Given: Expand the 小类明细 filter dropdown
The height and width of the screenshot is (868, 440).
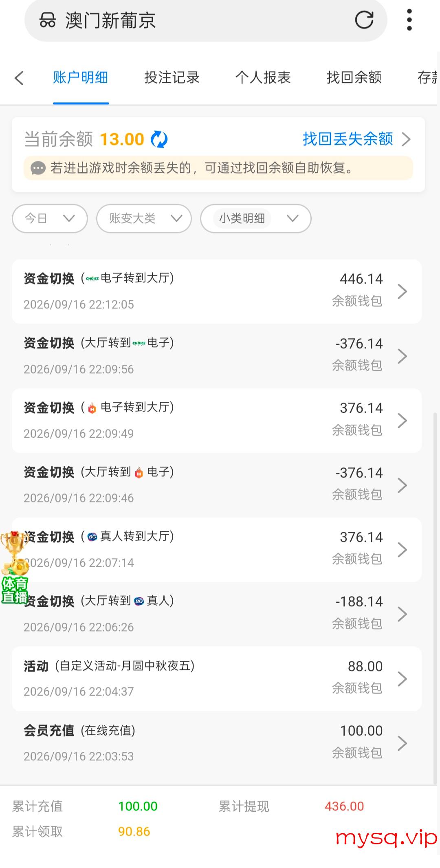Looking at the screenshot, I should point(256,218).
